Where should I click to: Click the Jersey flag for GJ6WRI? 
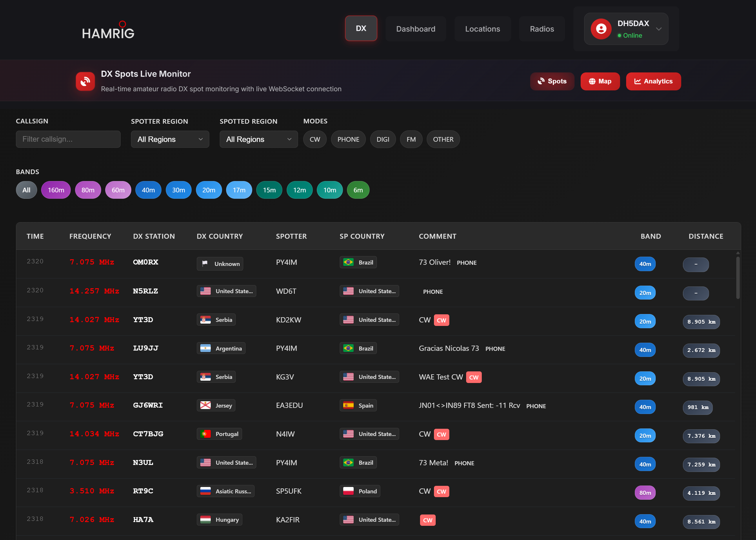(x=205, y=405)
